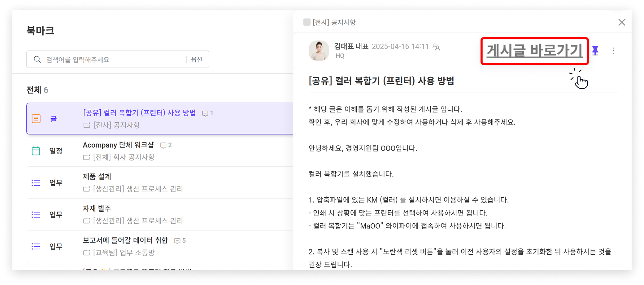Toggle the purple bookmark pin
The height and width of the screenshot is (285, 644).
pyautogui.click(x=595, y=50)
